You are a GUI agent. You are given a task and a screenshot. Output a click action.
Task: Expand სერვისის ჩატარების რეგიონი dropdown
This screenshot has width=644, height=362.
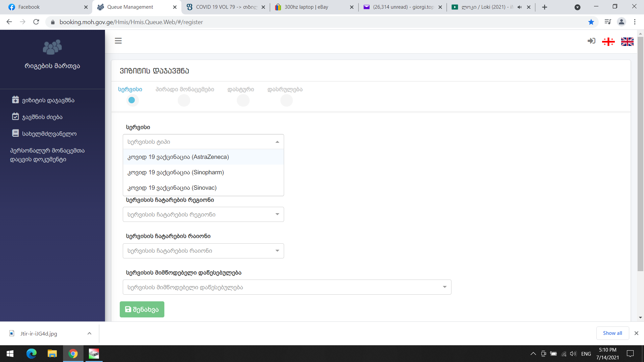click(203, 215)
